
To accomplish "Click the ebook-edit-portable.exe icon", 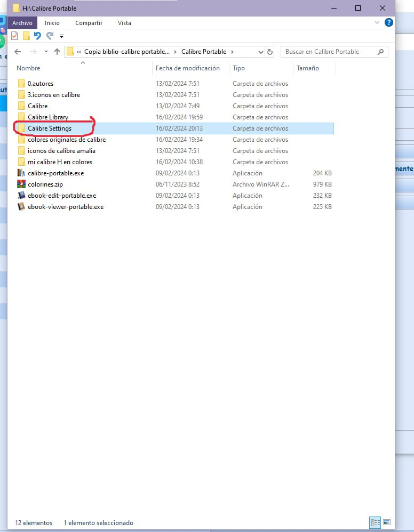I will [x=21, y=196].
